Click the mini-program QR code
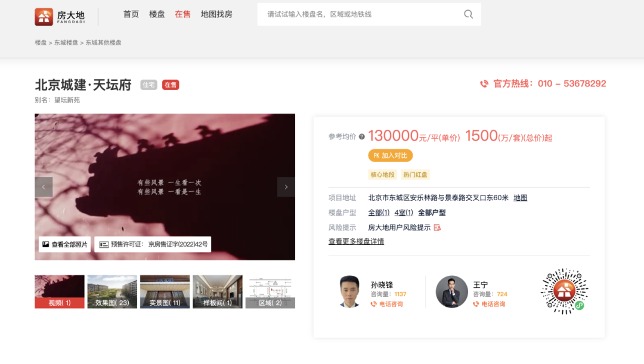The width and height of the screenshot is (644, 364). coord(564,291)
